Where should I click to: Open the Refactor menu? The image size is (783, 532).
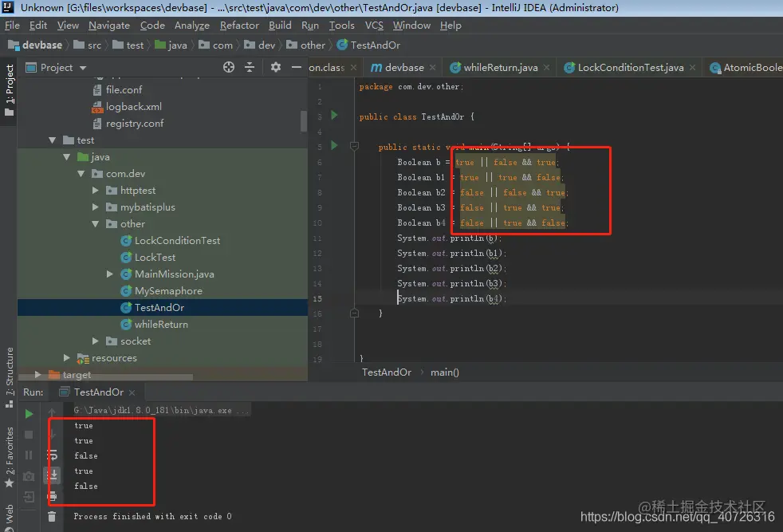click(x=239, y=25)
